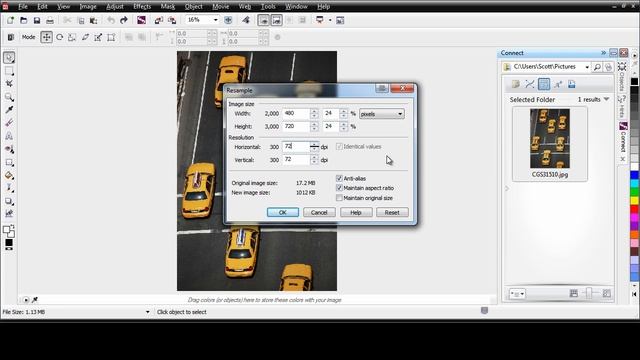This screenshot has height=360, width=640.
Task: Open the File Size status bar dropdown
Action: click(147, 312)
